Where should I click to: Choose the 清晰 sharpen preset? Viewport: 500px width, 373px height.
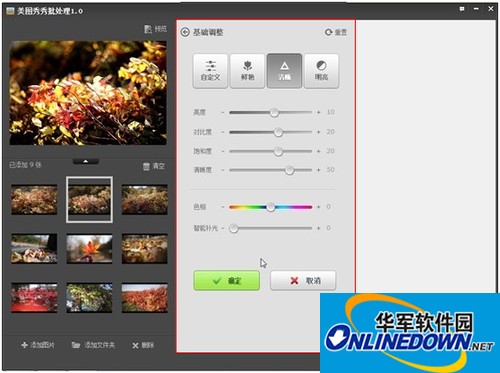point(284,71)
